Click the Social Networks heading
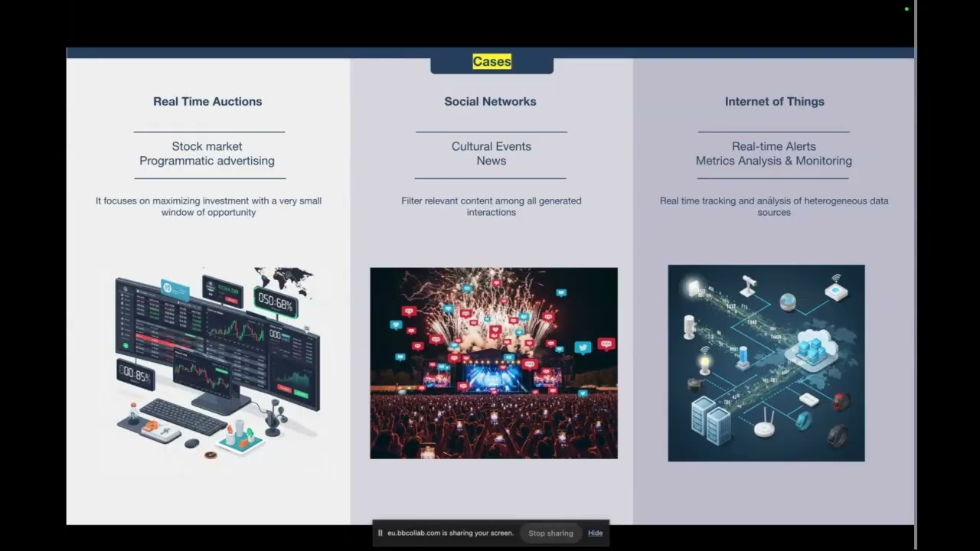This screenshot has height=551, width=980. [490, 101]
